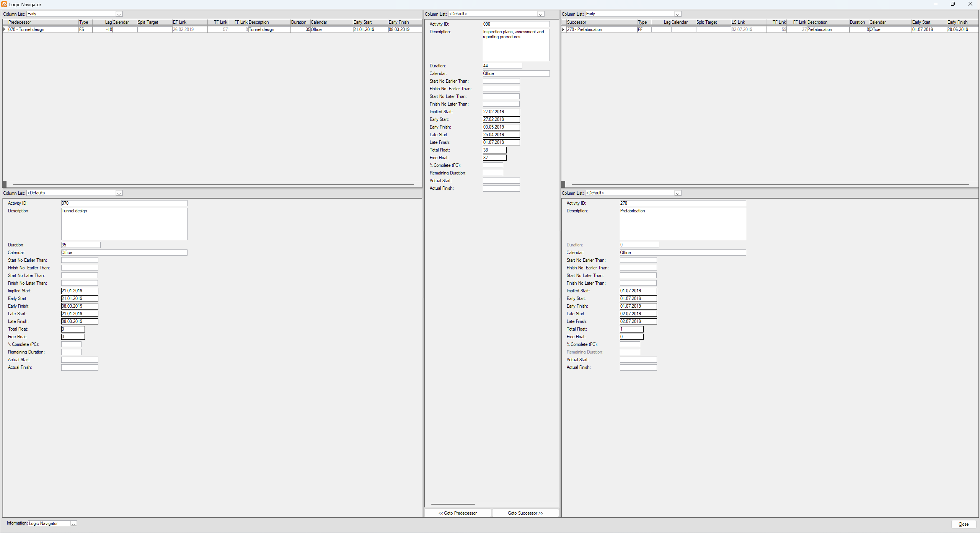Select the '070 - Tunnel design' predecessor cell
Viewport: 980px width, 533px height.
(x=43, y=29)
